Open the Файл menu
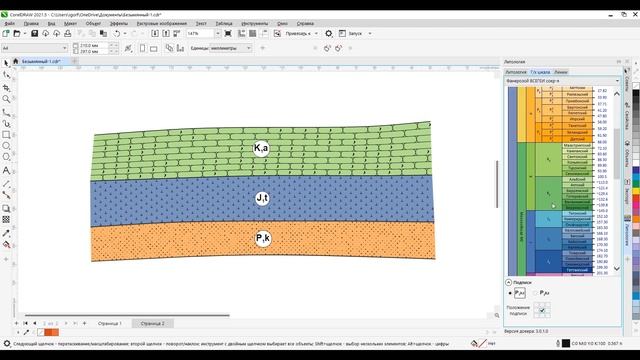Screen dimensions: 640x360 9,24
